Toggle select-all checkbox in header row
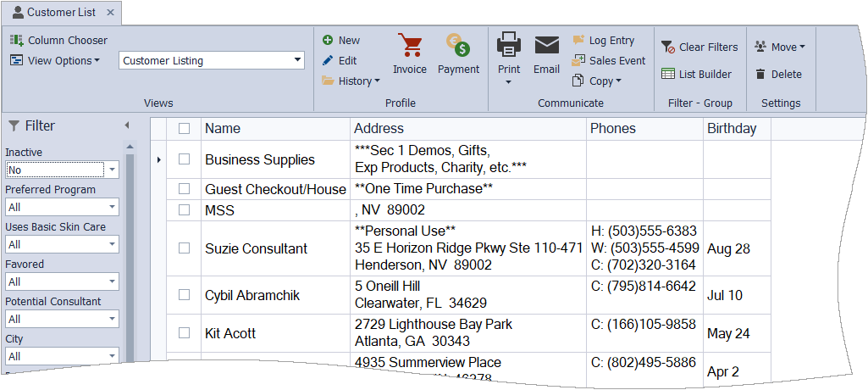Image resolution: width=868 pixels, height=390 pixels. click(x=184, y=129)
